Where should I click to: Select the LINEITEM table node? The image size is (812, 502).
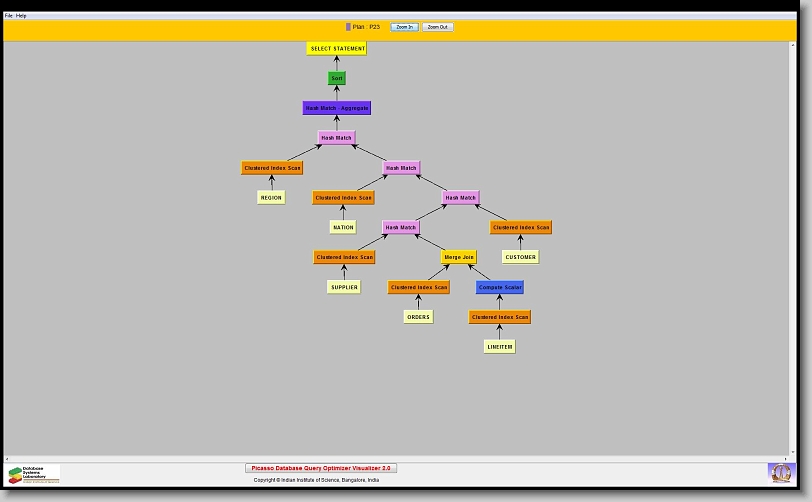point(499,347)
